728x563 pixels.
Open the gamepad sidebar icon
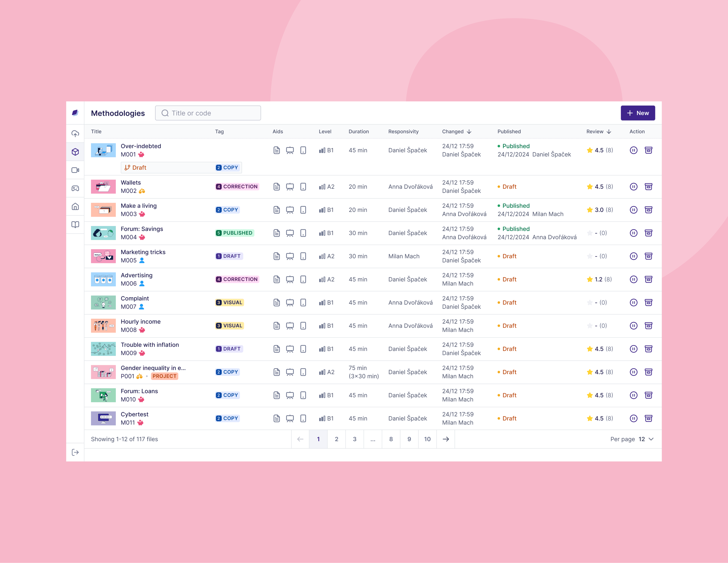tap(75, 188)
